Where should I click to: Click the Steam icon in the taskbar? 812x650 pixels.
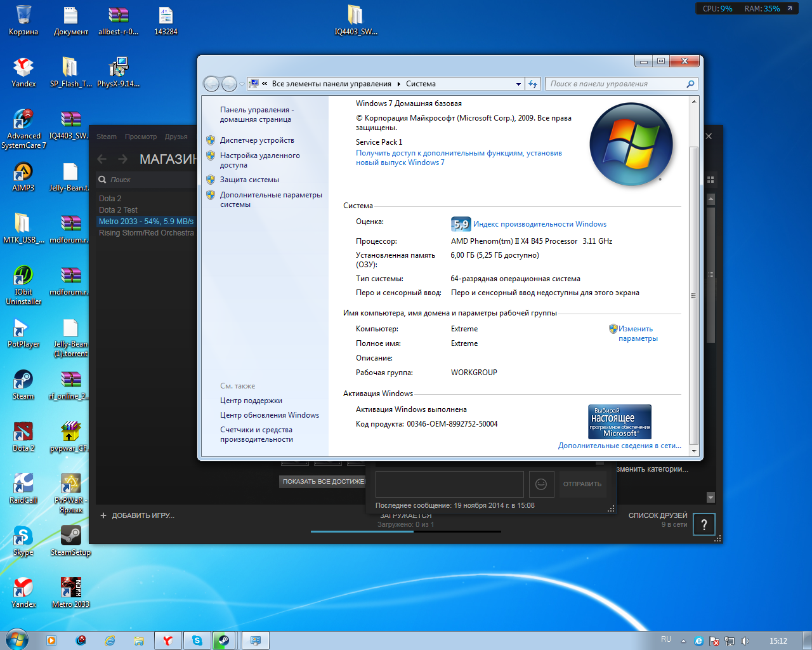coord(223,640)
